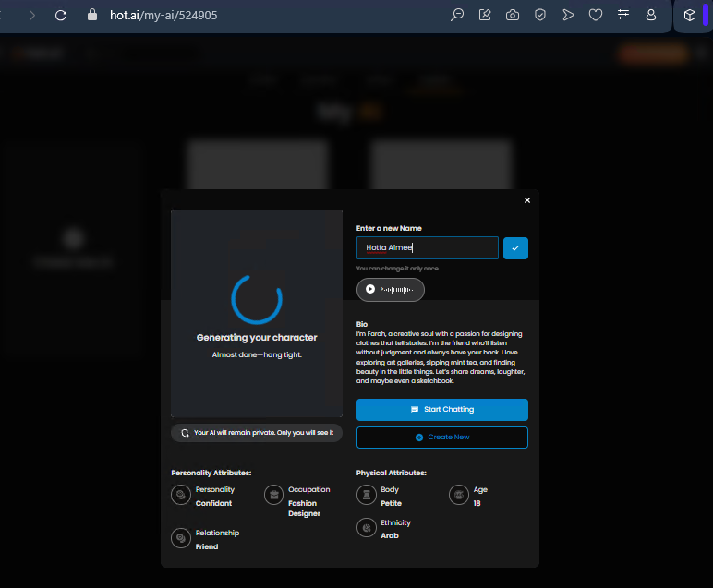Viewport: 713px width, 588px height.
Task: Open the browser shield privacy icon
Action: 540,16
